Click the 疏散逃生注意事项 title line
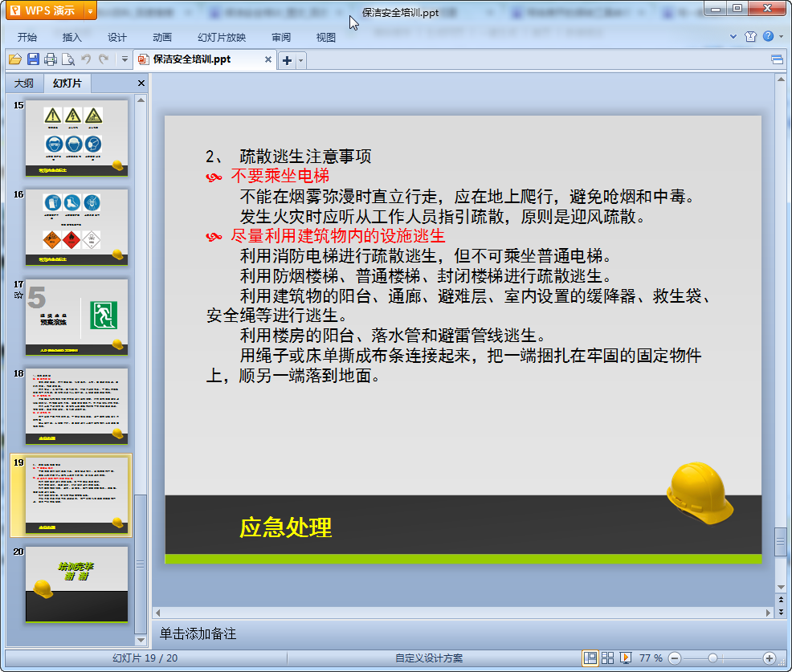The width and height of the screenshot is (792, 672). [305, 156]
